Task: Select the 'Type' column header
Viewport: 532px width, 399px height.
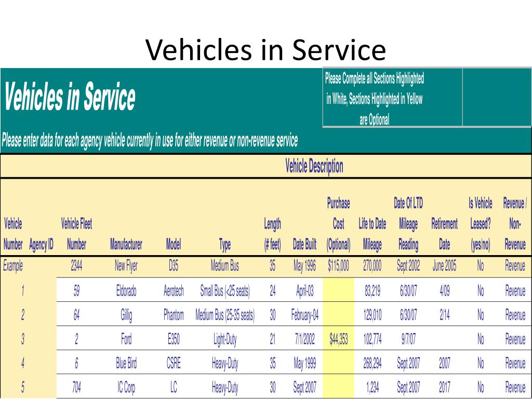Action: (224, 245)
